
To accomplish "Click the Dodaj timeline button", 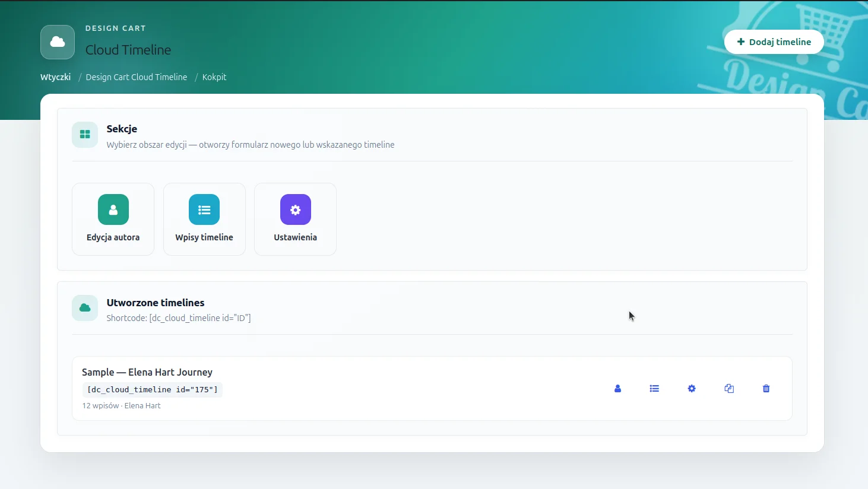I will (x=774, y=42).
